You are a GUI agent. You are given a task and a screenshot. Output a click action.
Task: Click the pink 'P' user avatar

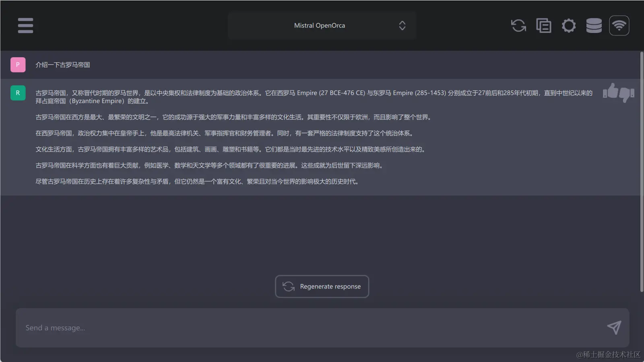tap(18, 64)
